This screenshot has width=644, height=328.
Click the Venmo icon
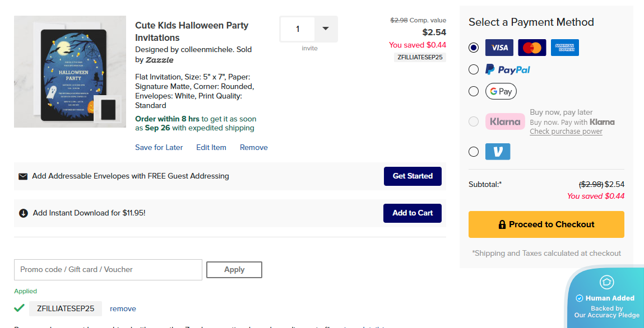tap(498, 151)
